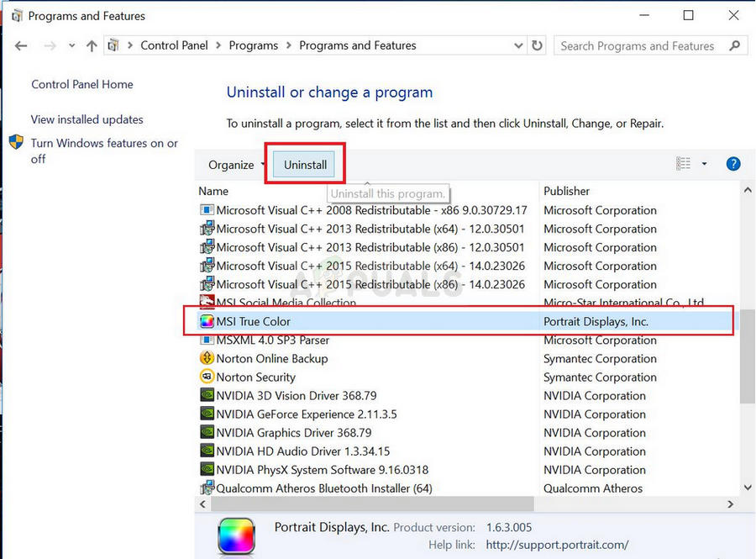Click NVIDIA PhysX System Software icon

click(207, 469)
